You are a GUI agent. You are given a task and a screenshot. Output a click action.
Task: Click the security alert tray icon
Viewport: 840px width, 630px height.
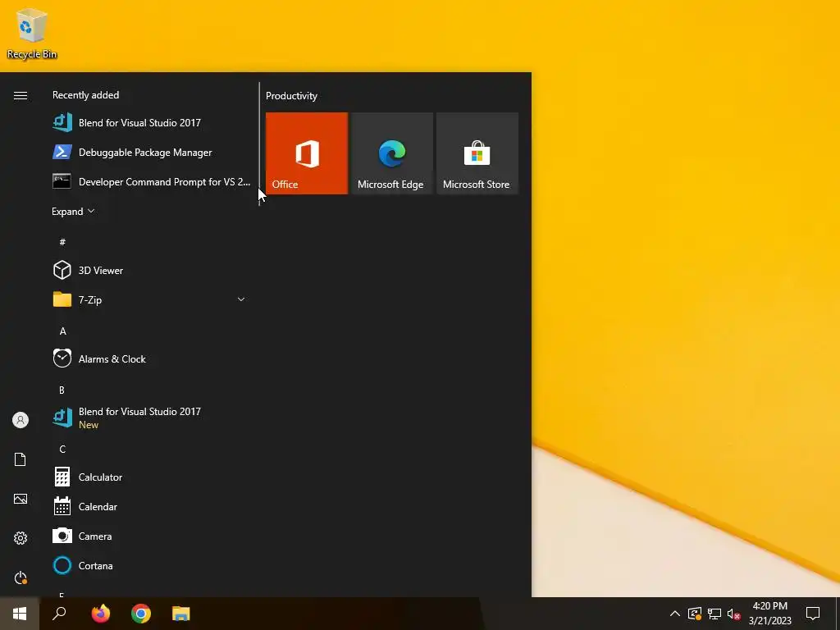coord(695,614)
